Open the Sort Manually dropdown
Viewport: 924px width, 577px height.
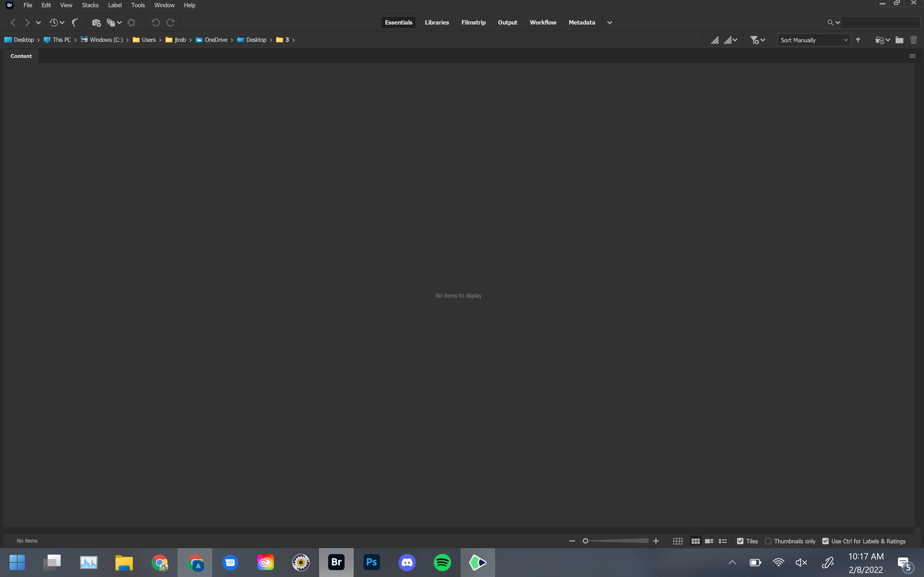(x=813, y=40)
